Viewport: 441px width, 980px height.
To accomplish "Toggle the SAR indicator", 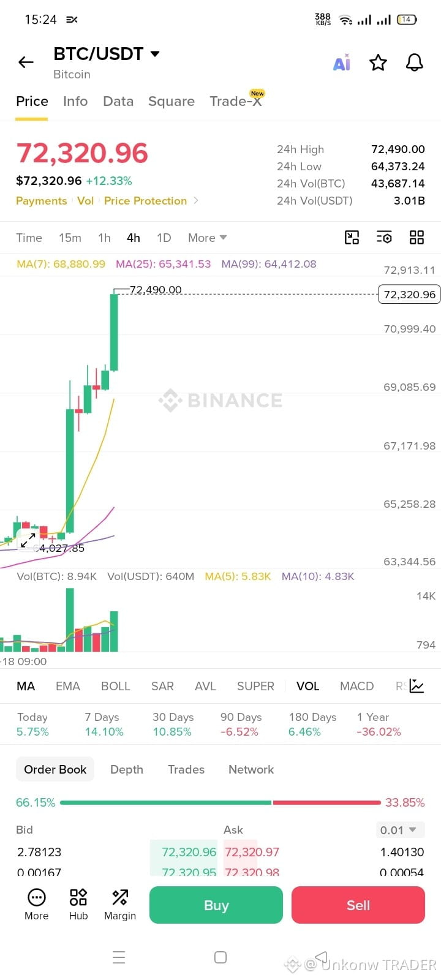I will point(162,686).
